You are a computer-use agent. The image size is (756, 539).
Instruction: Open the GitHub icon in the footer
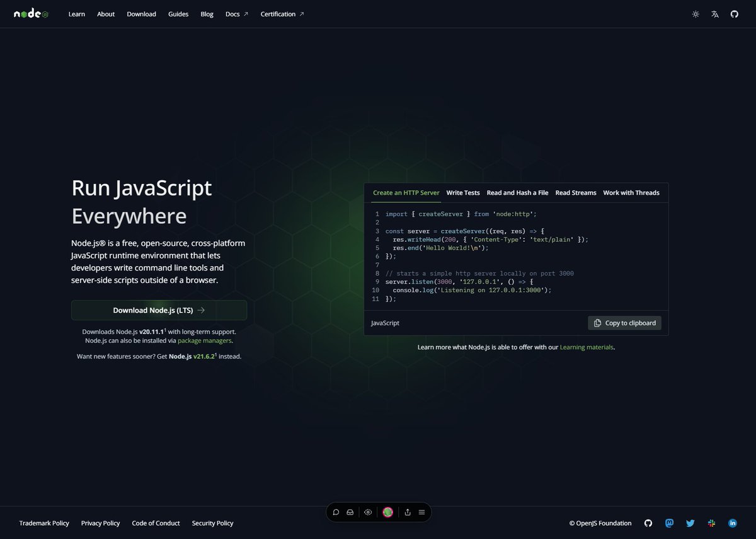point(648,523)
